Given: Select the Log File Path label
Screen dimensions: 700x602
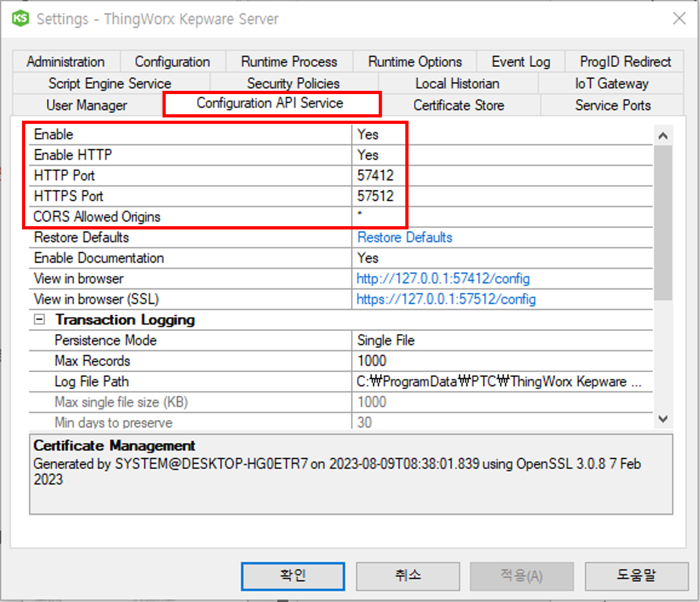Looking at the screenshot, I should (91, 382).
